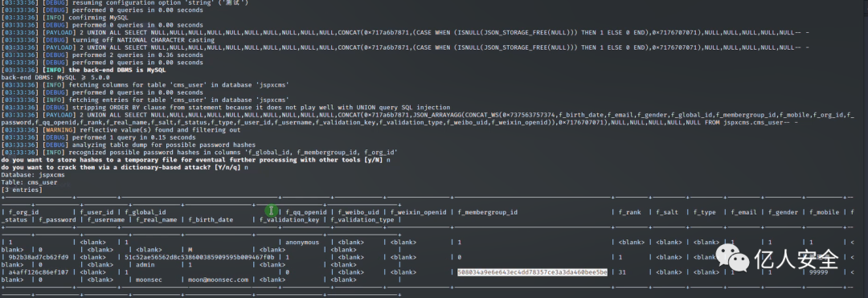Click the 'f_salt' column header
868x298 pixels.
(668, 212)
